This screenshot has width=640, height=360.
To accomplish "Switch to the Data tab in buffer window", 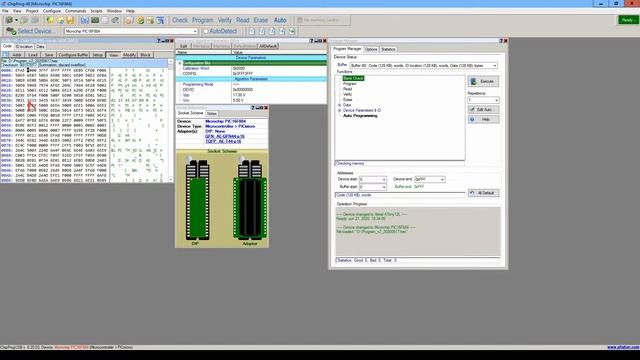I will click(40, 47).
